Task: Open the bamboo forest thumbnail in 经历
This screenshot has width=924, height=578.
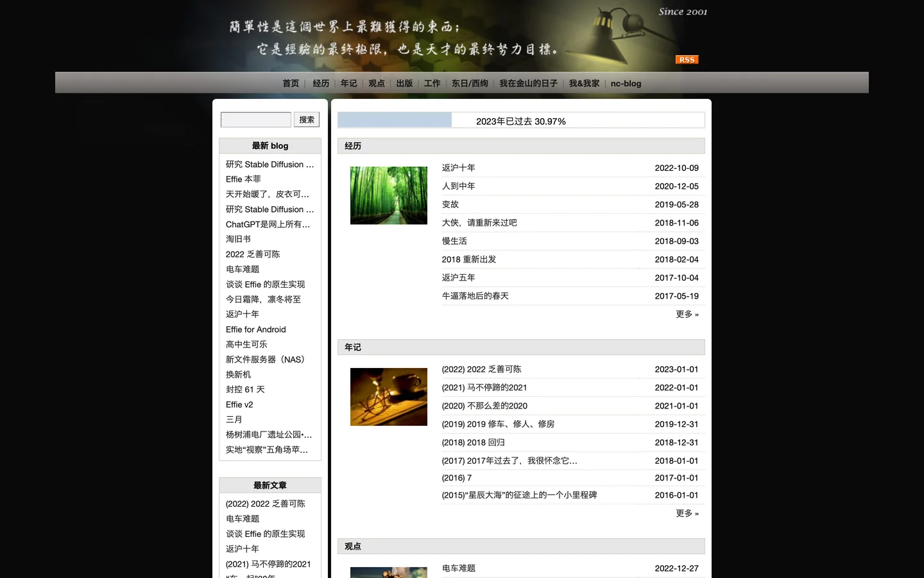Action: (389, 196)
